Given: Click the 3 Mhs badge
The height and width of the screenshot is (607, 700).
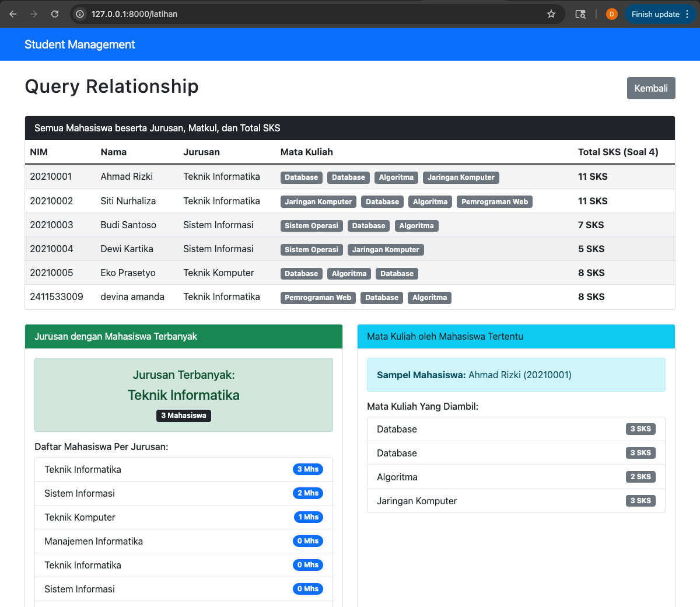Looking at the screenshot, I should (308, 469).
